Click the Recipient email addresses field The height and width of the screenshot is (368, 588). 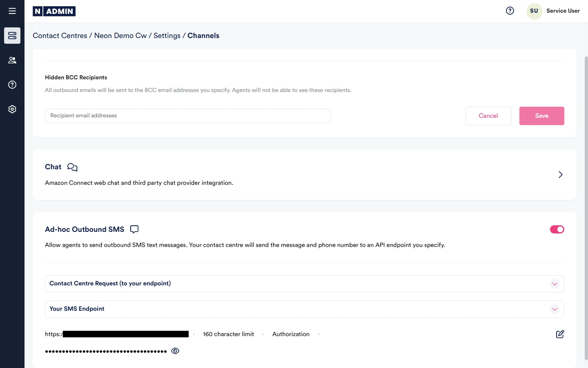tap(187, 116)
